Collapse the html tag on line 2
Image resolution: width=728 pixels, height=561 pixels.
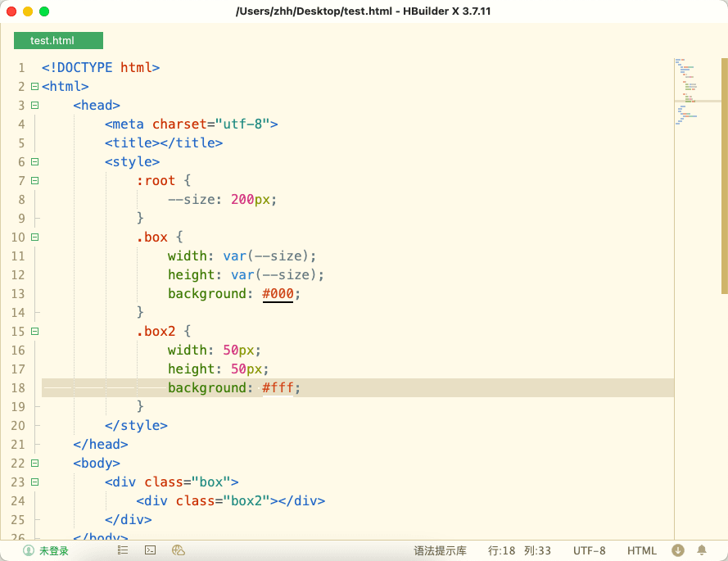point(34,87)
